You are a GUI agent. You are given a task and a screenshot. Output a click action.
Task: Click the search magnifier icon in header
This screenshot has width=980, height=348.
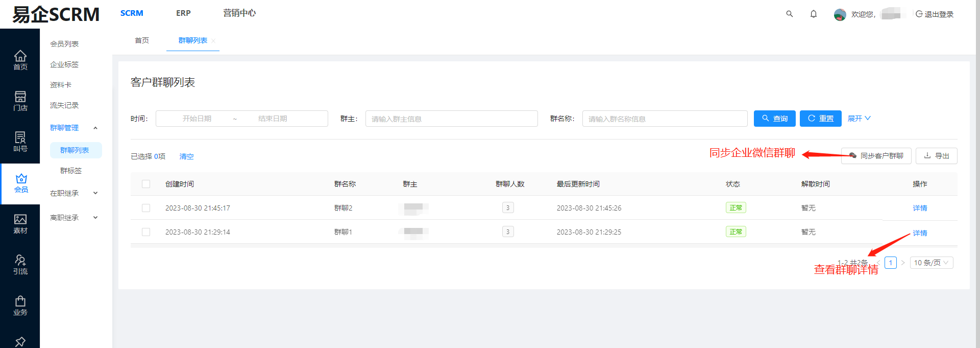coord(790,14)
